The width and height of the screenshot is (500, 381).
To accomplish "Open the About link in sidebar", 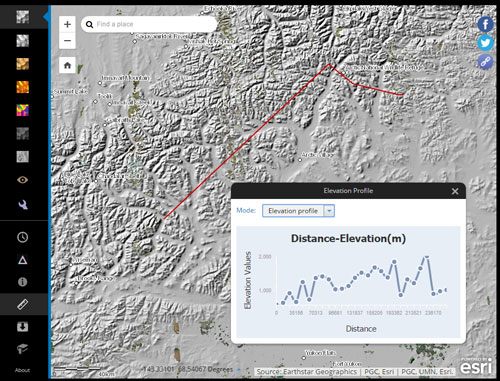I will coord(22,370).
